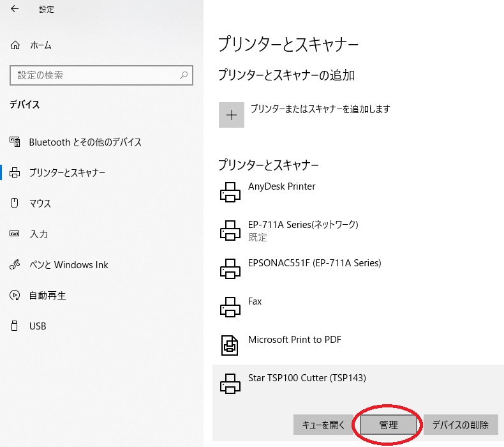Viewport: 504px width, 447px height.
Task: Click the Bluetooth devices icon
Action: pos(15,142)
